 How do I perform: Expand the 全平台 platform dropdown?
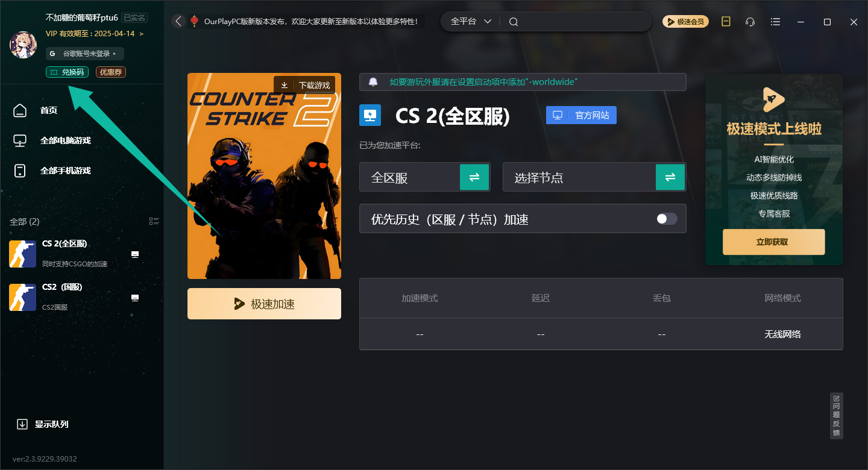pyautogui.click(x=471, y=21)
